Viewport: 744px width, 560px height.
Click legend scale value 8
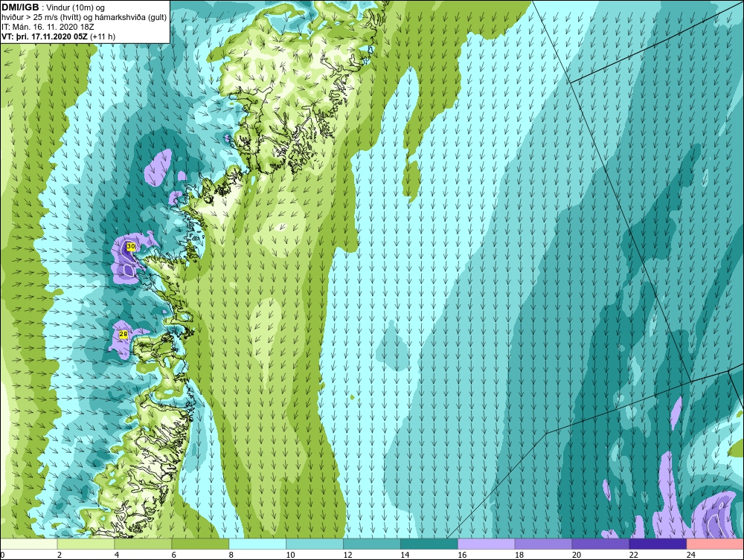231,555
